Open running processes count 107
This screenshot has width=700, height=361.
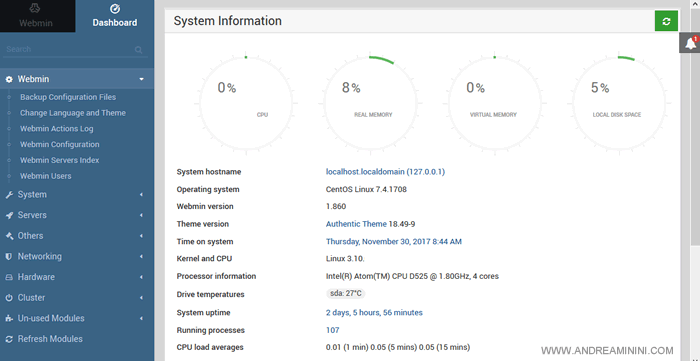click(x=333, y=330)
